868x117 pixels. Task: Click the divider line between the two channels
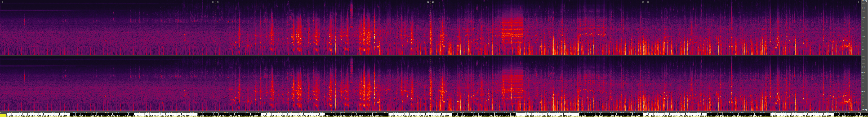click(x=431, y=55)
